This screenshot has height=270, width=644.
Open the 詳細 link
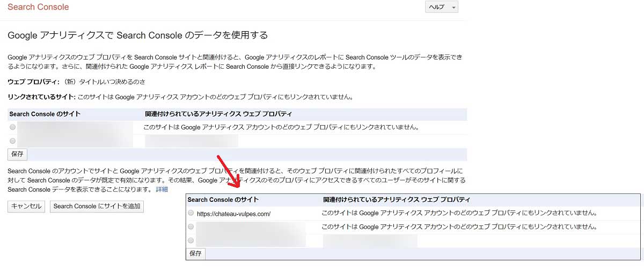click(162, 189)
